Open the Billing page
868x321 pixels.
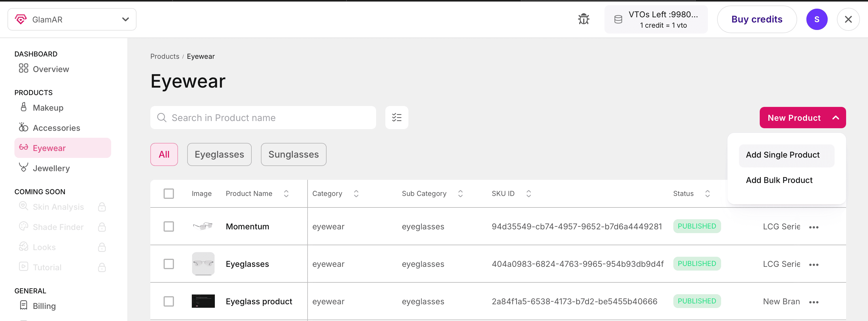(x=44, y=306)
